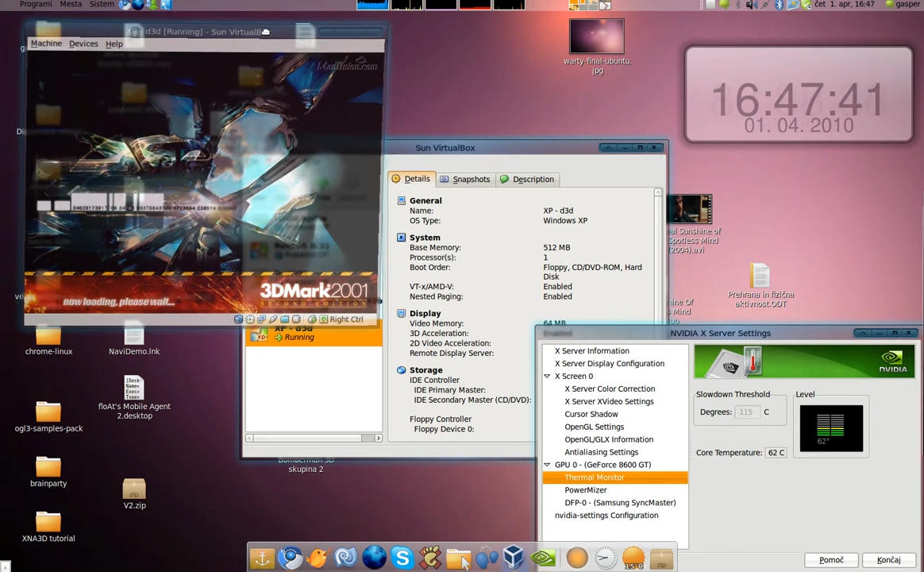Open the Storage section link in Details
This screenshot has height=572, width=924.
click(x=425, y=370)
